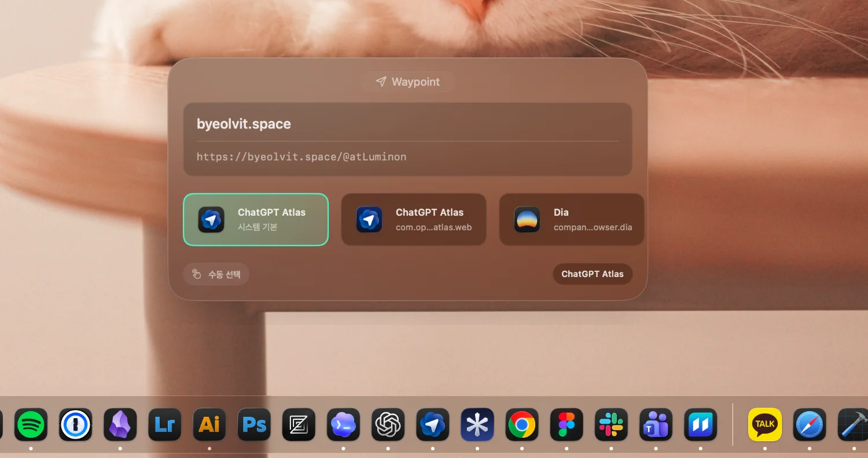Open 1Password in the Dock

coord(76,425)
